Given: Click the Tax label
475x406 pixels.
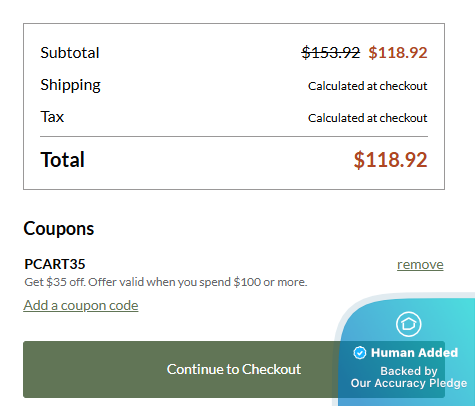Looking at the screenshot, I should coord(52,117).
